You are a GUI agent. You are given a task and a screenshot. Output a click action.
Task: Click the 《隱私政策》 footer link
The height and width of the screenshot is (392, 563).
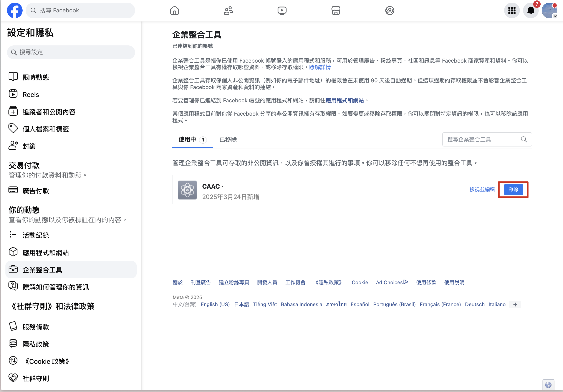coord(328,282)
